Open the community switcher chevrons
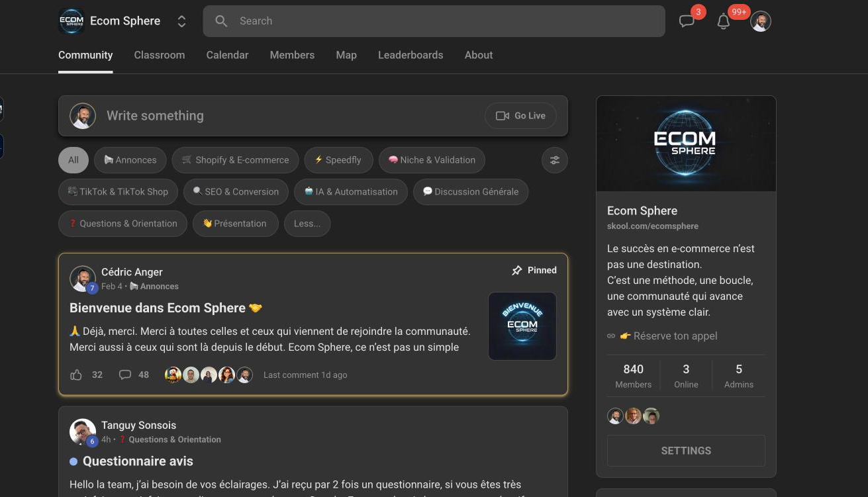The image size is (868, 497). point(181,21)
